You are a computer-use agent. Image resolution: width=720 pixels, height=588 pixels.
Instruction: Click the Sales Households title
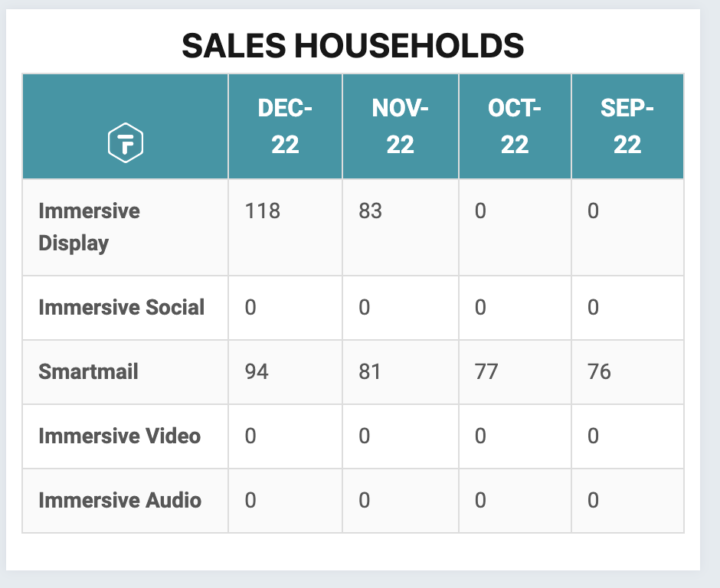pyautogui.click(x=353, y=47)
